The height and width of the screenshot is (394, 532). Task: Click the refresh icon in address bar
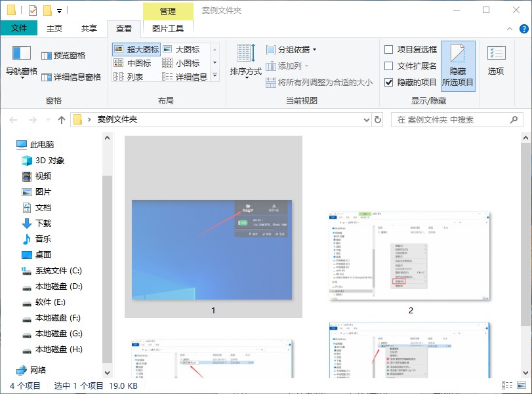[x=378, y=120]
